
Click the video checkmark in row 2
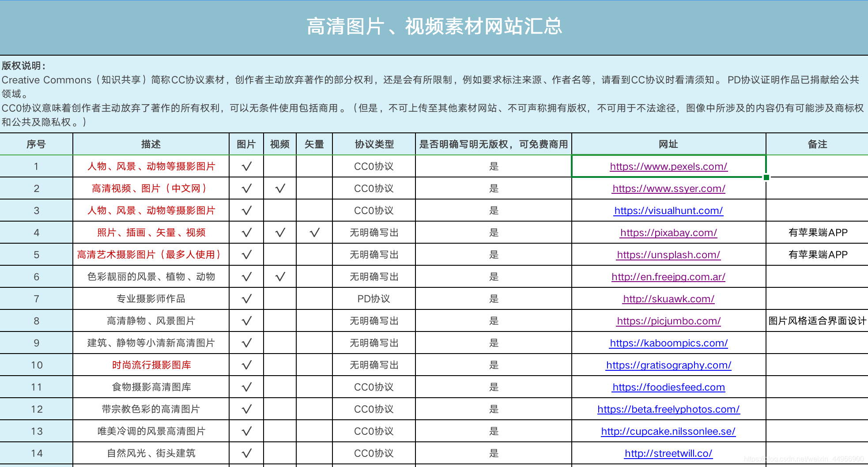(x=280, y=188)
